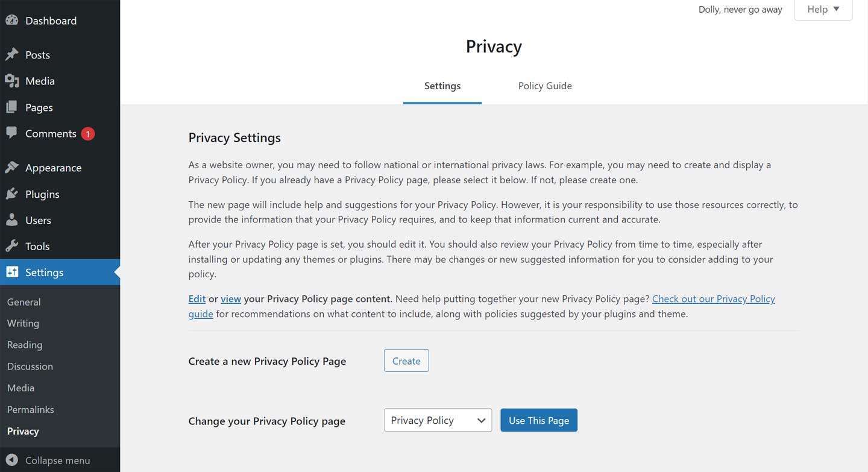Click the Tools wrench icon
868x472 pixels.
[12, 246]
